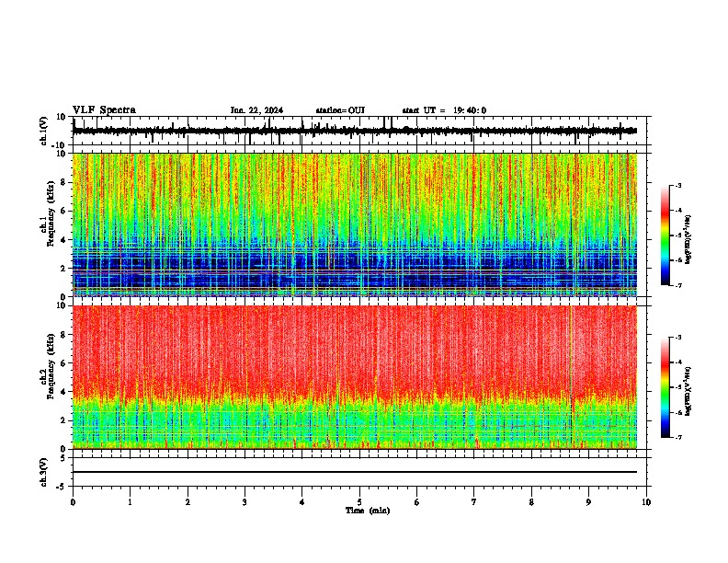The image size is (728, 563).
Task: Click the "start UT = 19:40: 0" text
Action: pos(444,110)
